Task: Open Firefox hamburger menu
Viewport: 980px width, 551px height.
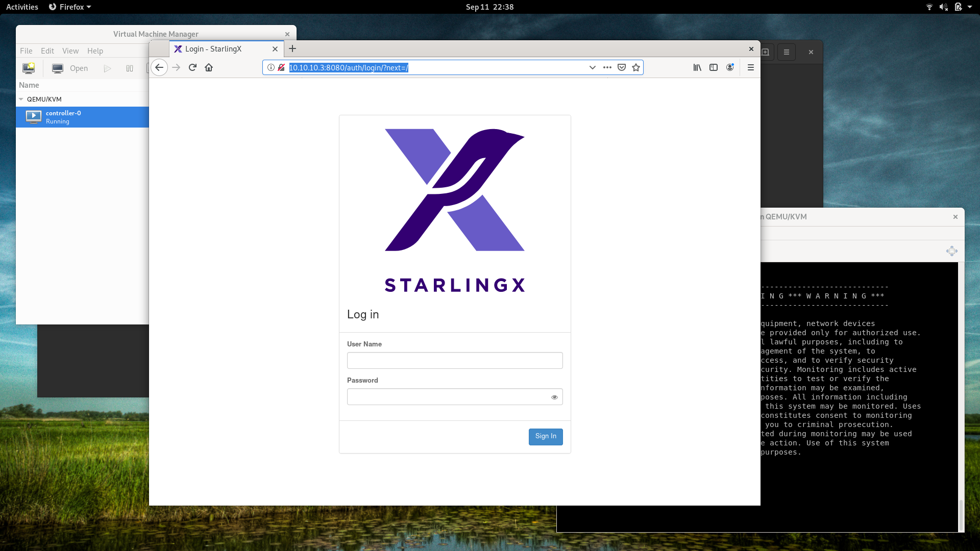Action: [751, 67]
